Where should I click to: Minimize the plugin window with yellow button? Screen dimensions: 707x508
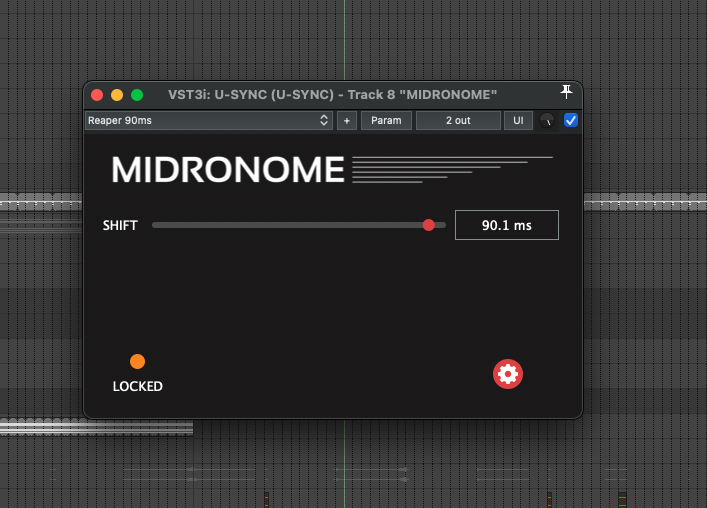(x=117, y=95)
